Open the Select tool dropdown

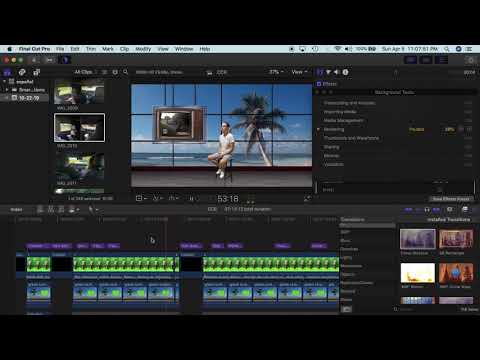(93, 209)
